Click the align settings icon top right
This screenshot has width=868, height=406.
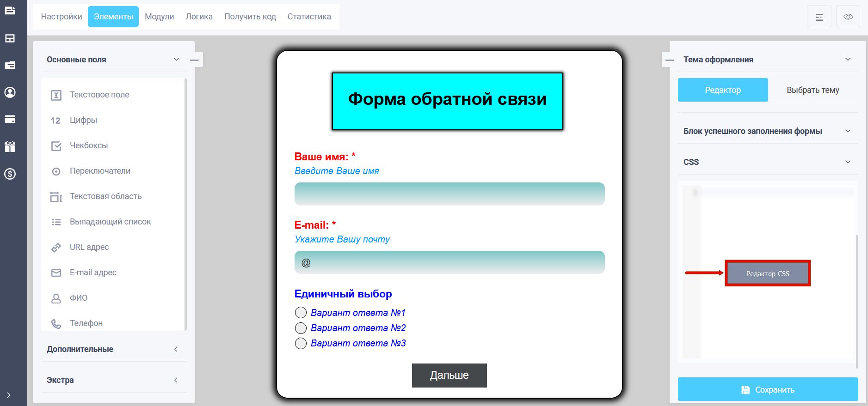point(819,17)
